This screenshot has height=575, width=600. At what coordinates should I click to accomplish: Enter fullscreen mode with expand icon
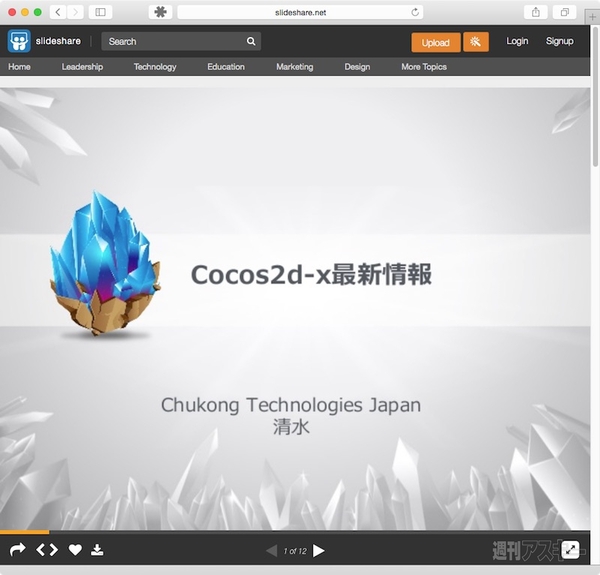[x=570, y=550]
